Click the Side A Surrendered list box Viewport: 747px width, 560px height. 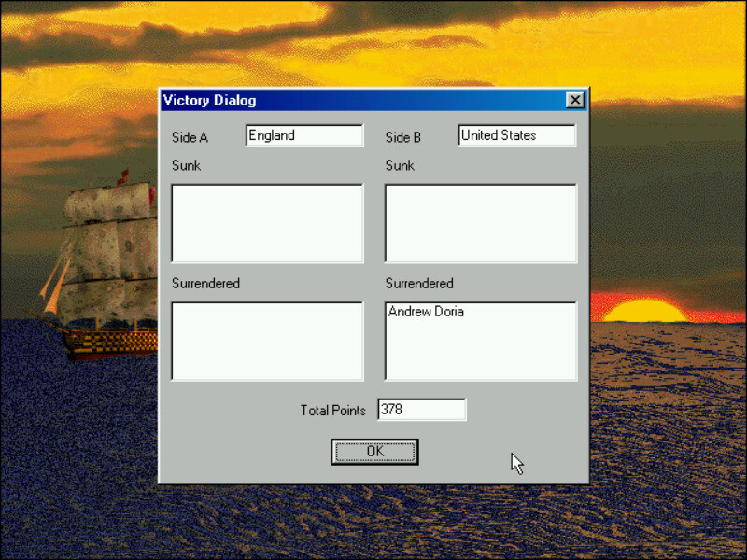pyautogui.click(x=267, y=341)
